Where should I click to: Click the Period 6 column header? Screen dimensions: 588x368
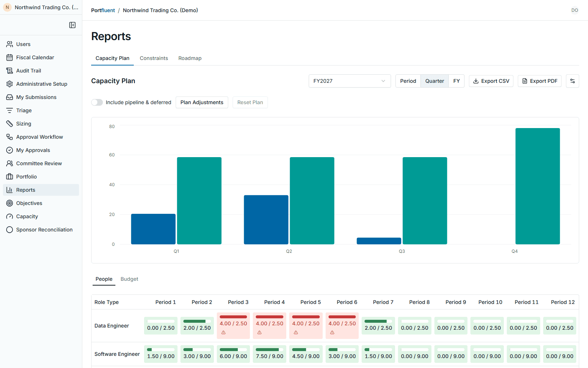point(347,302)
